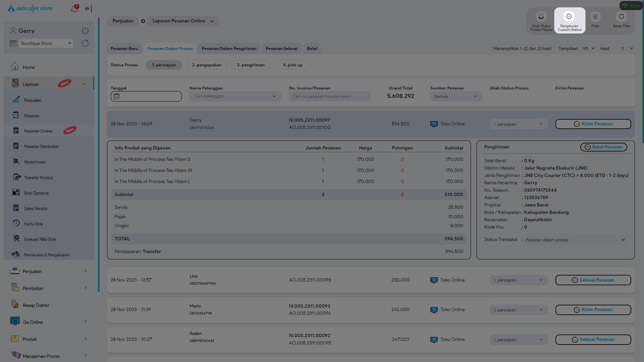Click the store refresh icon

(x=85, y=43)
